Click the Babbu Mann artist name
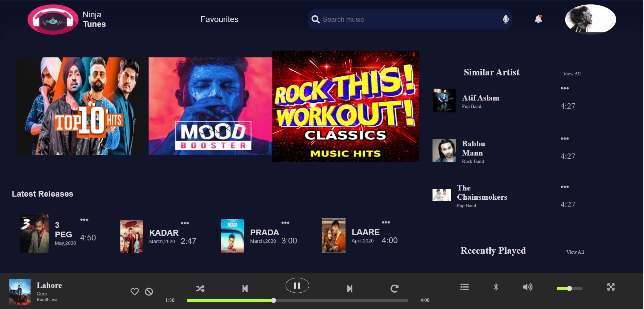Viewport: 644px width, 309px height. (x=473, y=148)
